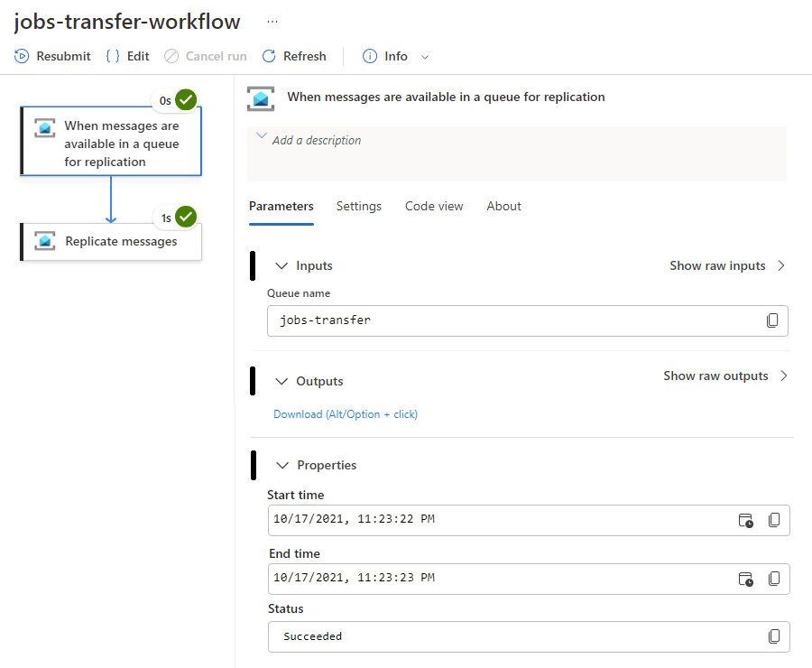Switch to the Code view tab
The image size is (812, 668).
434,206
